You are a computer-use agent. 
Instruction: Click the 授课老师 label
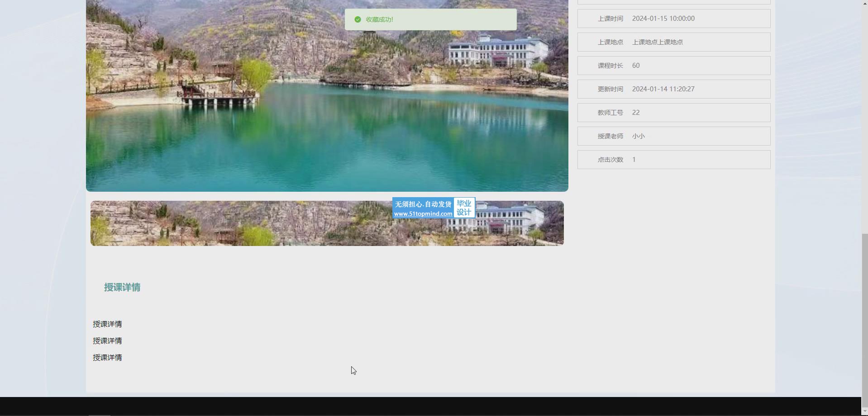610,136
